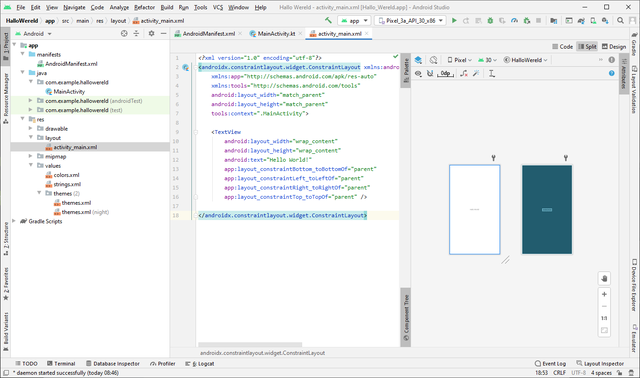Open the Android project view dropdown
The width and height of the screenshot is (640, 378).
pyautogui.click(x=33, y=34)
